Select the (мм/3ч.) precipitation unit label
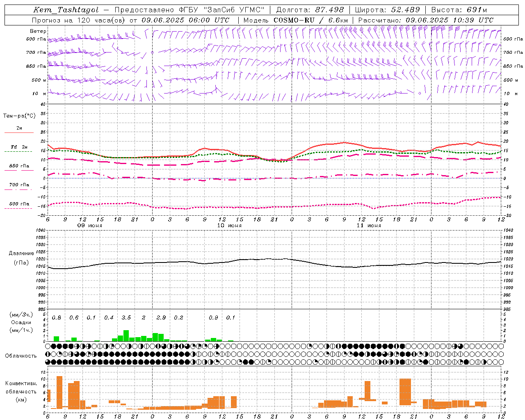This screenshot has width=525, height=420. pos(21,315)
